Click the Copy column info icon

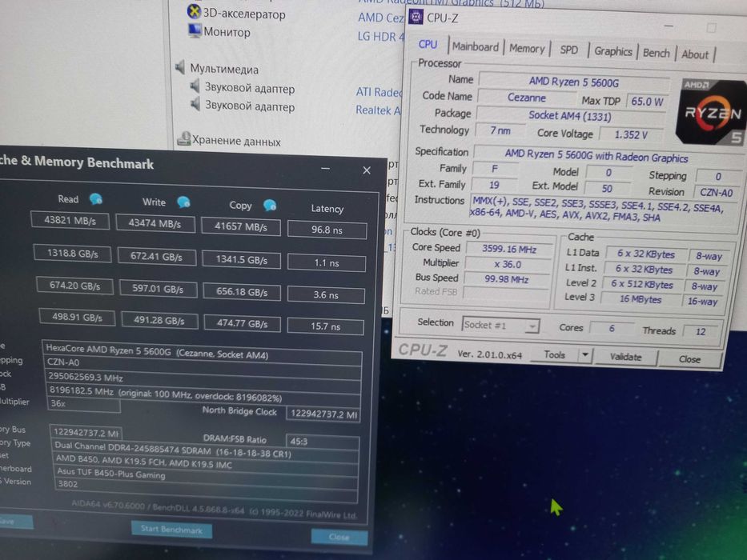(270, 206)
